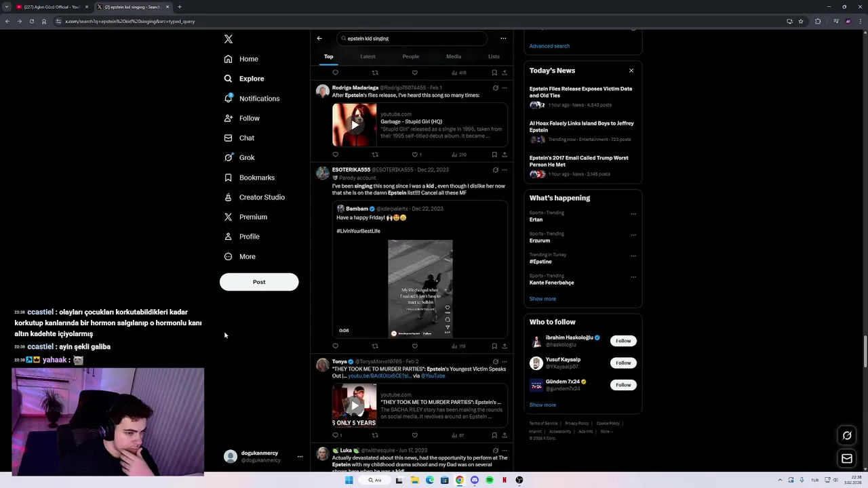The height and width of the screenshot is (488, 868).
Task: Bookmark the ESOTERIKA555 post
Action: pos(494,346)
